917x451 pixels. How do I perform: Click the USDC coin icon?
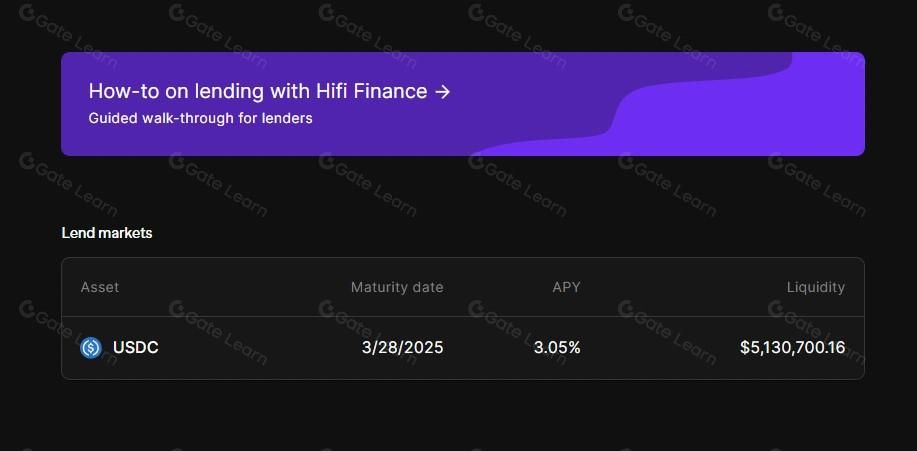(x=91, y=348)
